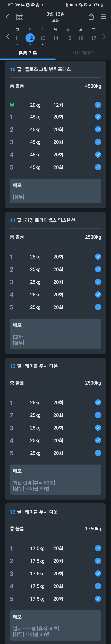Viewport: 111px width, 644px height.
Task: Select day 13 in week strip
Action: click(x=43, y=38)
